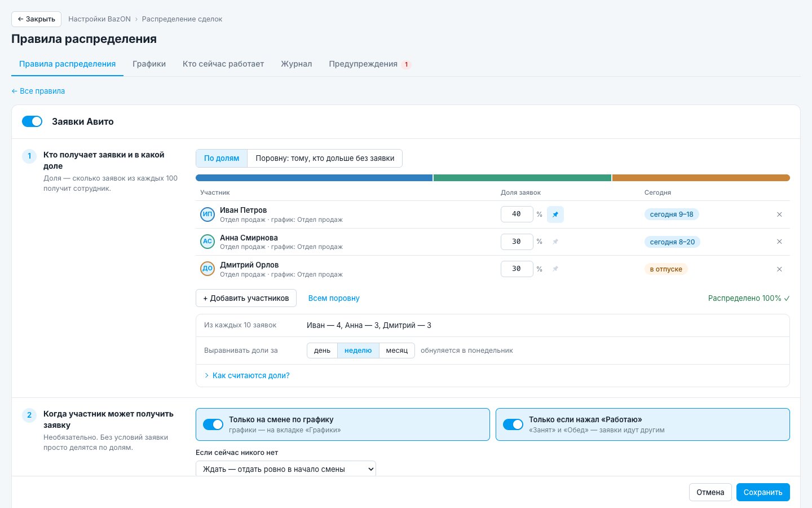The width and height of the screenshot is (812, 508).
Task: Edit Иван Петров's share percentage field
Action: coord(517,214)
